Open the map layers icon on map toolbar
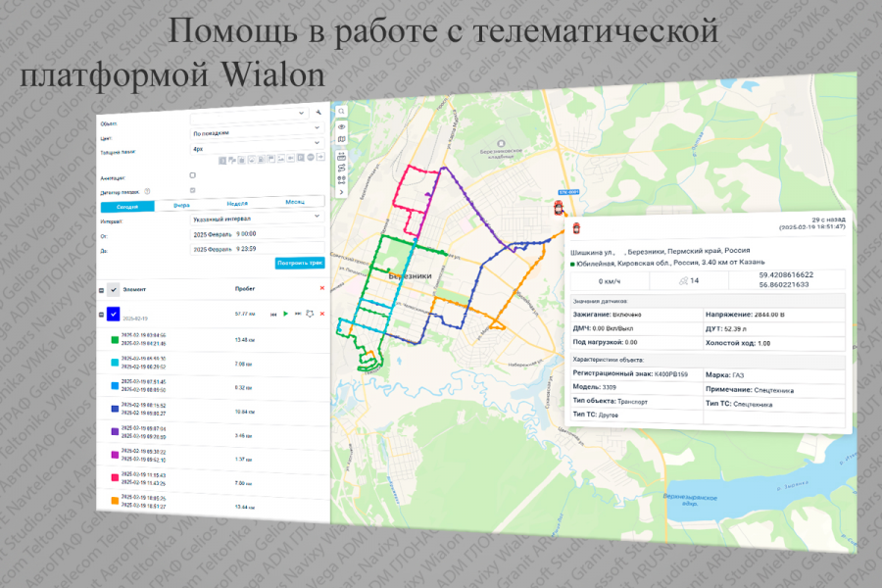Viewport: 882px width, 588px height. 341,139
